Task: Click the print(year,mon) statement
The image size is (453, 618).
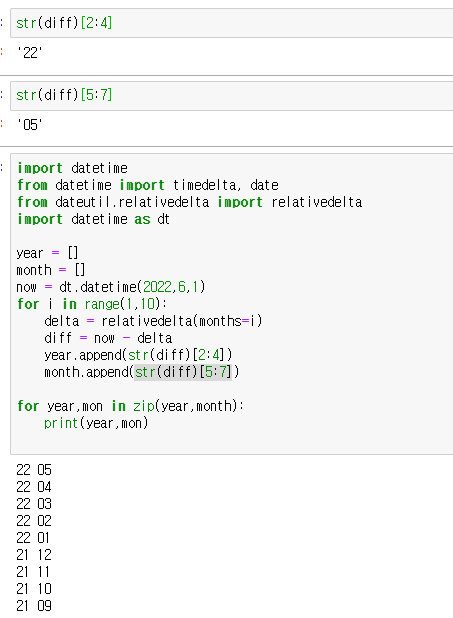Action: point(96,423)
